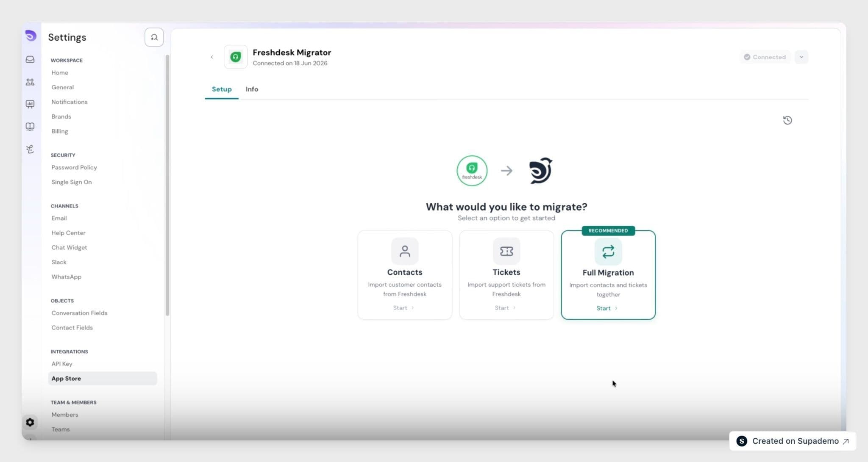Switch to the Setup tab

222,89
